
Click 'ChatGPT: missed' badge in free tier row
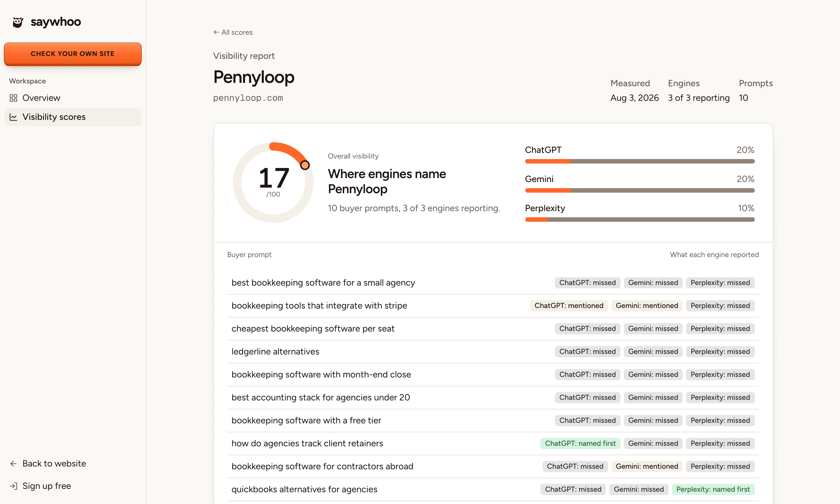click(x=587, y=421)
